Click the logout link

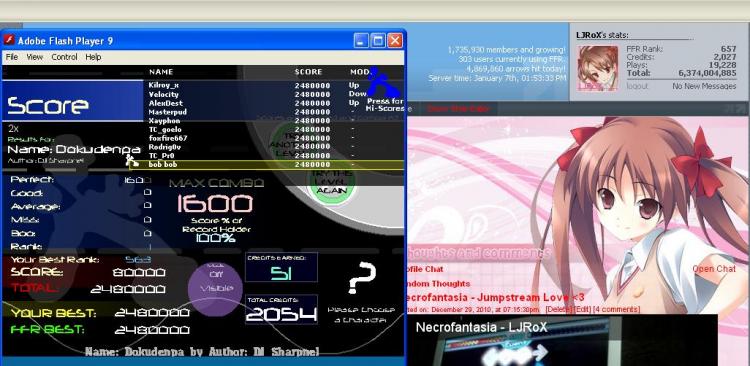click(x=638, y=86)
